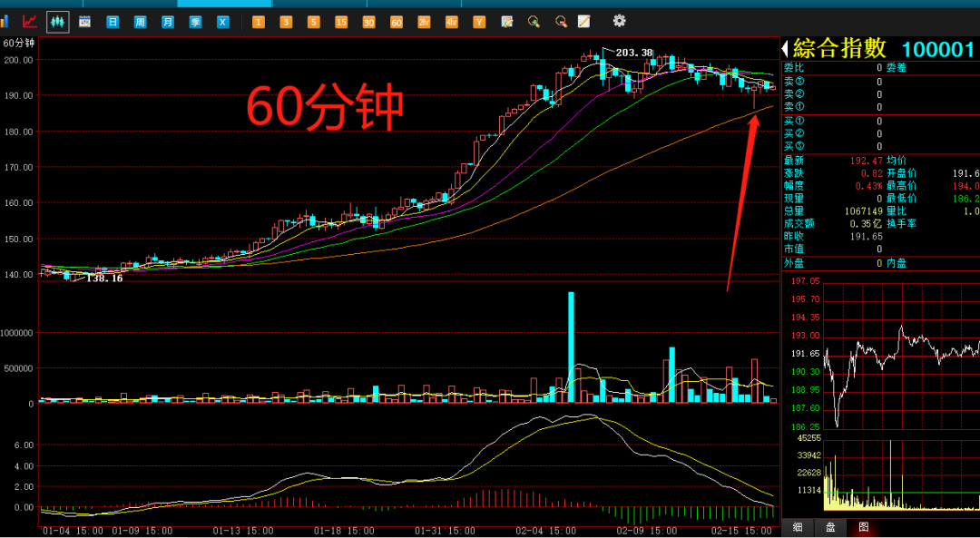Screen dimensions: 980x538
Task: Open the settings gear icon
Action: coord(619,20)
